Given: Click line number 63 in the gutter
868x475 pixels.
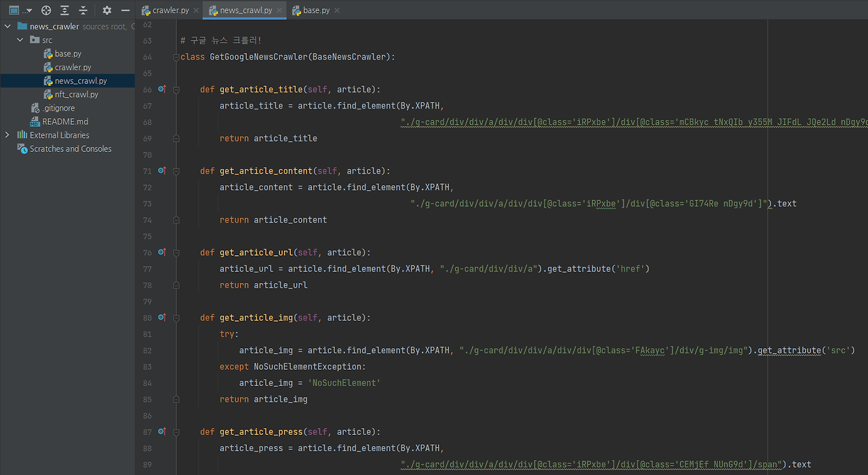Looking at the screenshot, I should 147,41.
